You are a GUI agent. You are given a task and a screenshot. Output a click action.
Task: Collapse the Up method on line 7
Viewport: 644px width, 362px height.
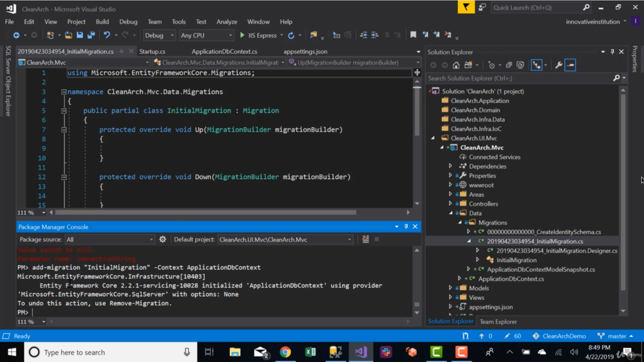(x=64, y=130)
